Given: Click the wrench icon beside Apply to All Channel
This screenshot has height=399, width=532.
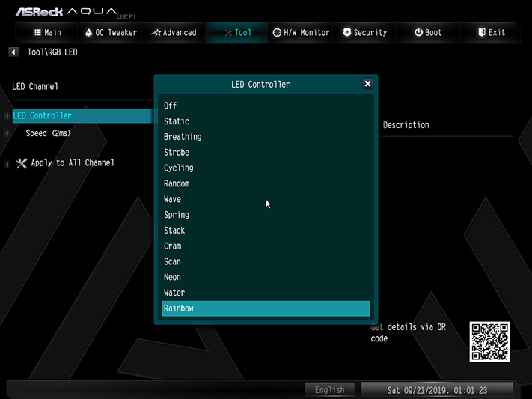Looking at the screenshot, I should (22, 163).
